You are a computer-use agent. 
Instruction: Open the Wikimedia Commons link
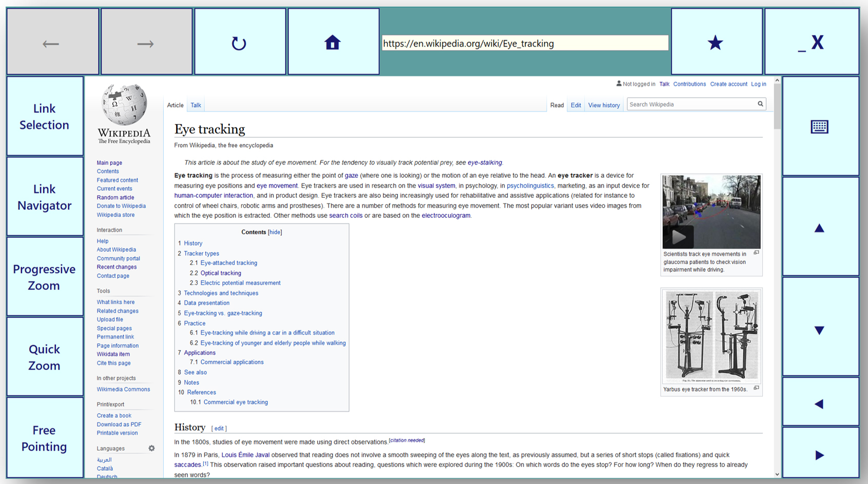pyautogui.click(x=123, y=389)
